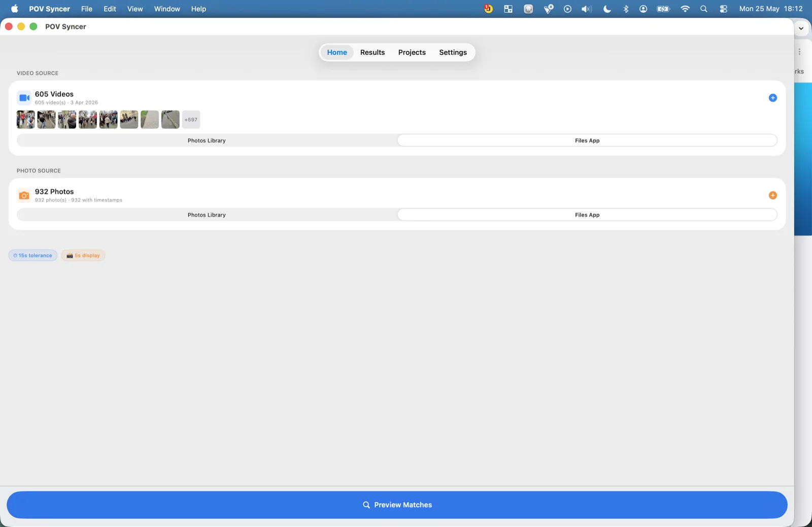Open Spotlight search in the menu bar
The image size is (812, 527).
tap(703, 9)
